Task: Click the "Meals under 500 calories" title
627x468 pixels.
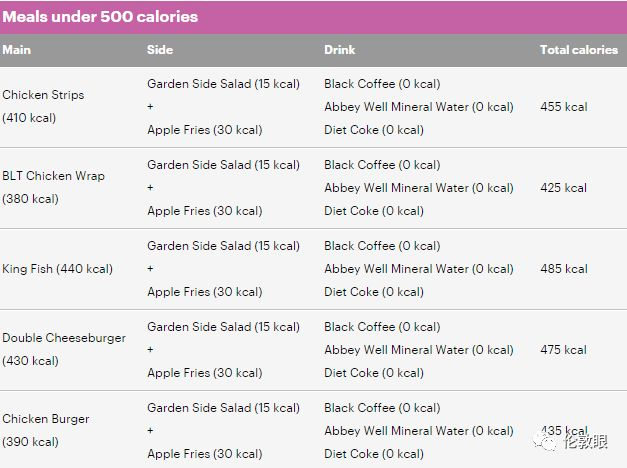Action: tap(100, 17)
